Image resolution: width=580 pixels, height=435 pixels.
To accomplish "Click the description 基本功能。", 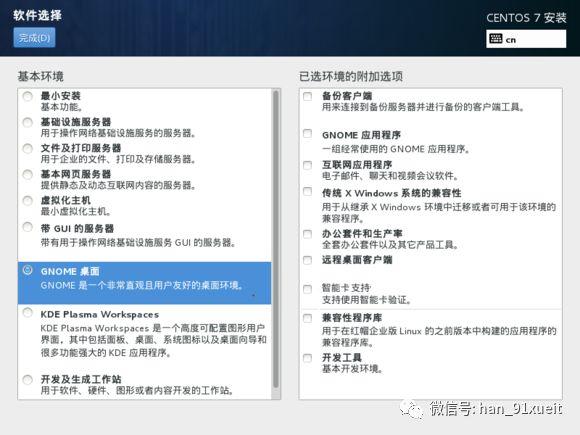I will point(62,107).
